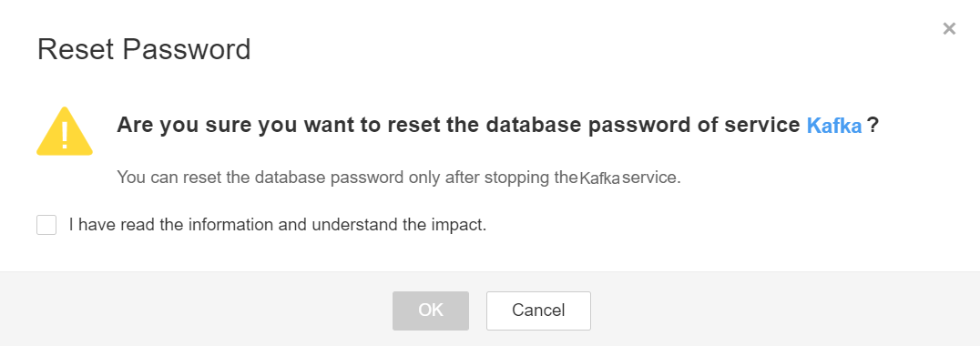Click the exclamation mark inside the warning icon

(65, 136)
